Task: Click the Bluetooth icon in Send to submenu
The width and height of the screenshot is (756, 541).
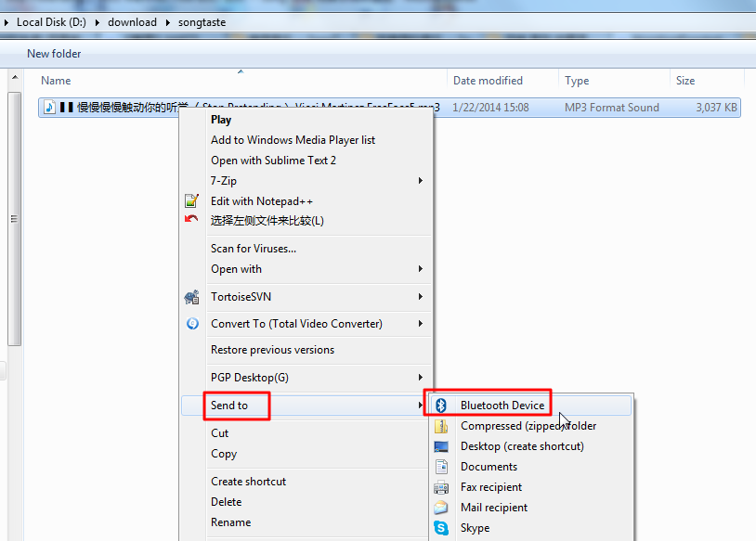Action: point(440,406)
